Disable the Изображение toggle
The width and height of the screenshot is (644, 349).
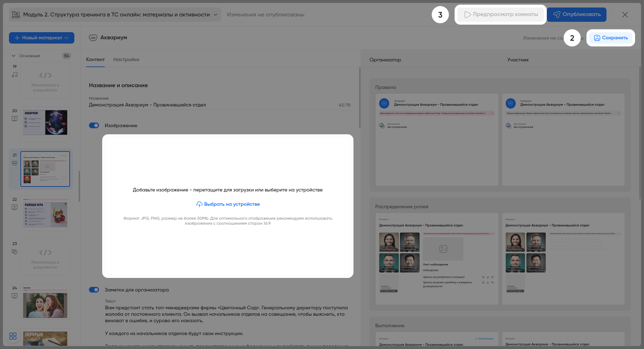(94, 125)
